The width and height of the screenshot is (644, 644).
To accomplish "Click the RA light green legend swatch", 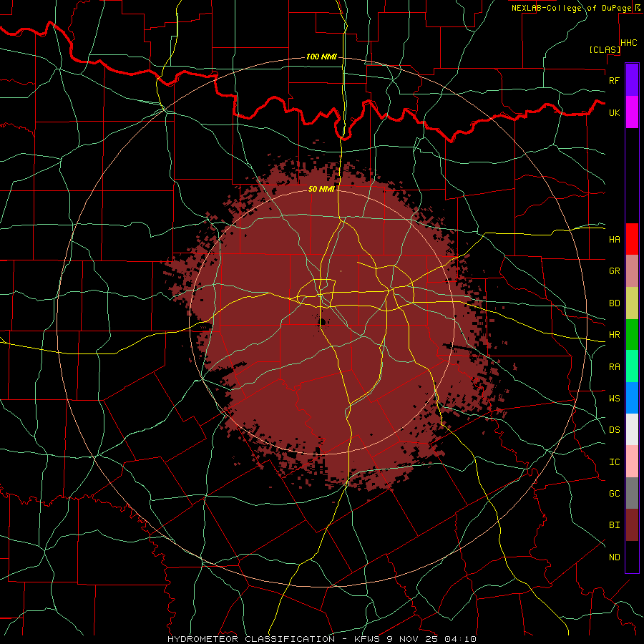I will pyautogui.click(x=632, y=366).
